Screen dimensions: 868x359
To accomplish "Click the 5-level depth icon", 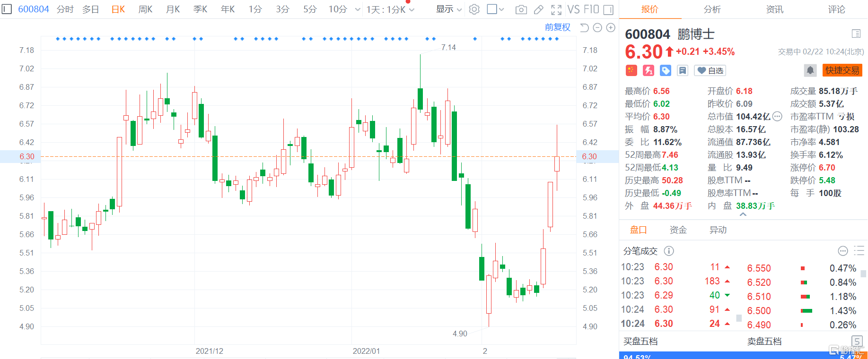I will coord(857,341).
